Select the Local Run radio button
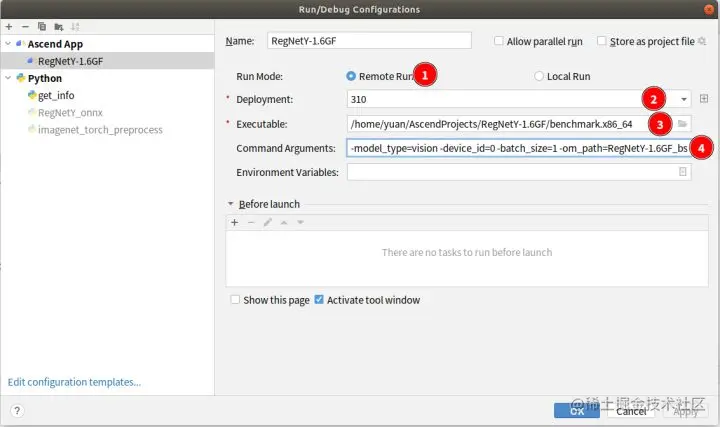The height and width of the screenshot is (427, 720). point(539,76)
